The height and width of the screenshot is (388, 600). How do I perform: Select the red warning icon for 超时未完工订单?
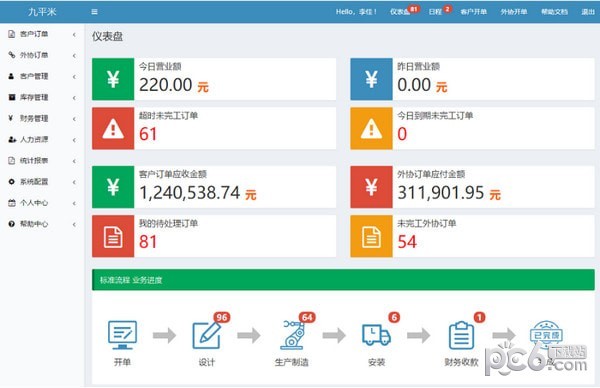click(113, 128)
